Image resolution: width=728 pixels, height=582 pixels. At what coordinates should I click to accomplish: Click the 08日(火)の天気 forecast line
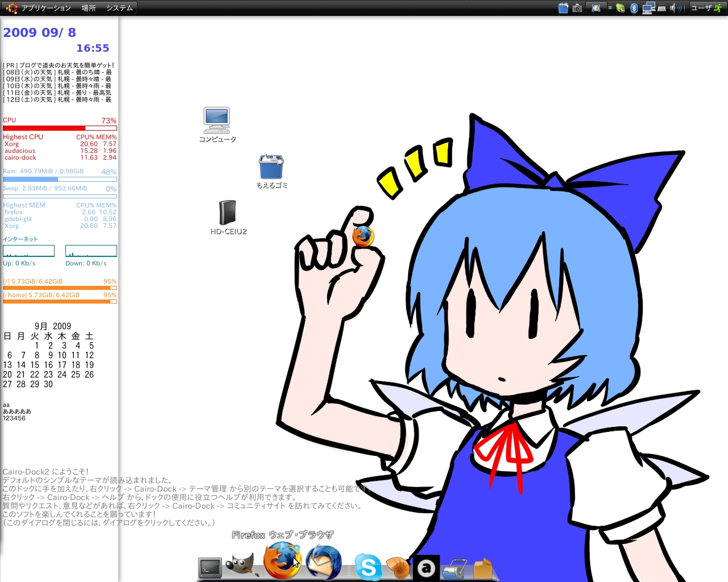(57, 72)
